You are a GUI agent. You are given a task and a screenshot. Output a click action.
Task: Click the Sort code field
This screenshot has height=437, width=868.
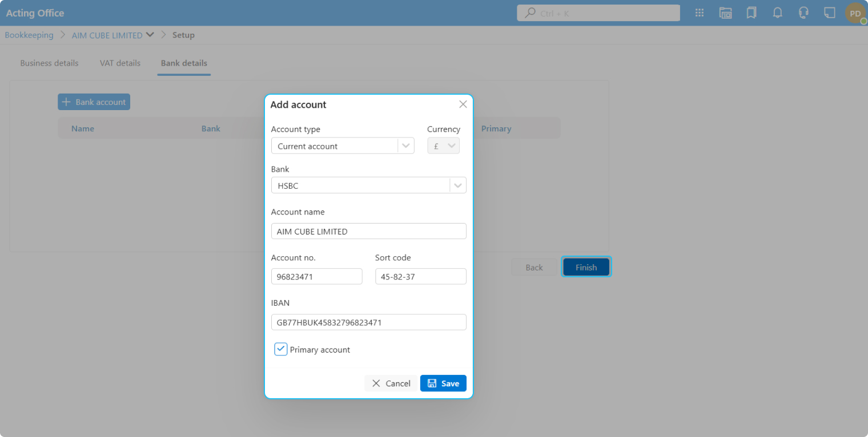(x=420, y=277)
